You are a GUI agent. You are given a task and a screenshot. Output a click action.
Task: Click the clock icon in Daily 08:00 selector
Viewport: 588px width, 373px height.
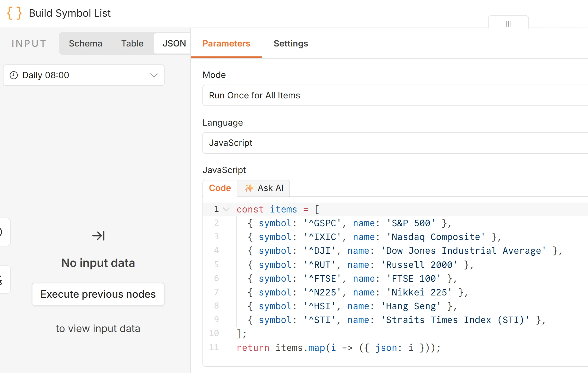(13, 75)
